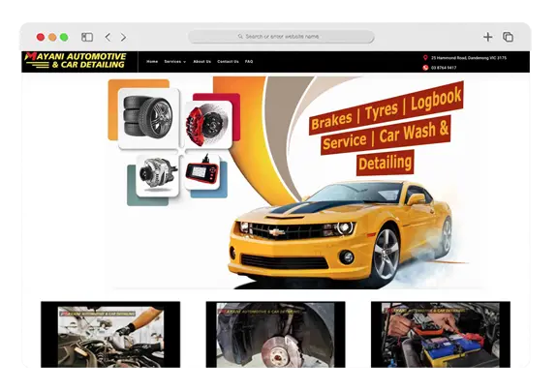Focus the Search or enter website name field
The height and width of the screenshot is (392, 557).
click(281, 37)
